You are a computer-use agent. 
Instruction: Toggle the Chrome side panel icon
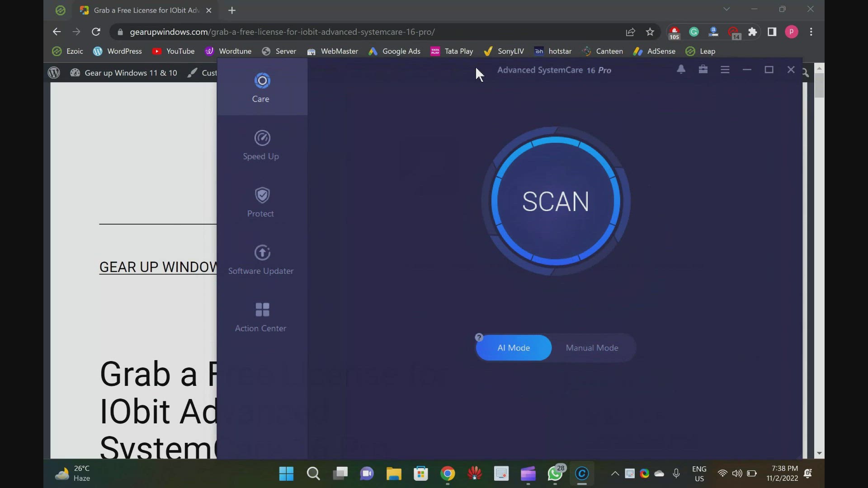772,32
